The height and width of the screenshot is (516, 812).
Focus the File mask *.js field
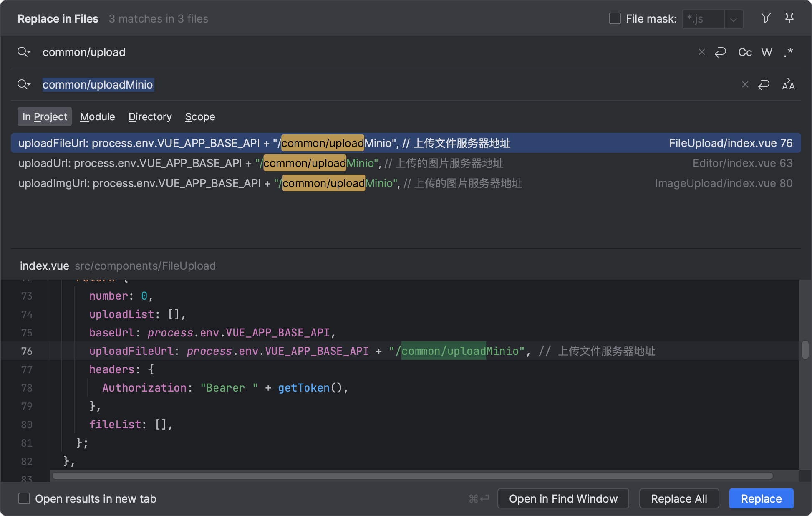[x=704, y=19]
